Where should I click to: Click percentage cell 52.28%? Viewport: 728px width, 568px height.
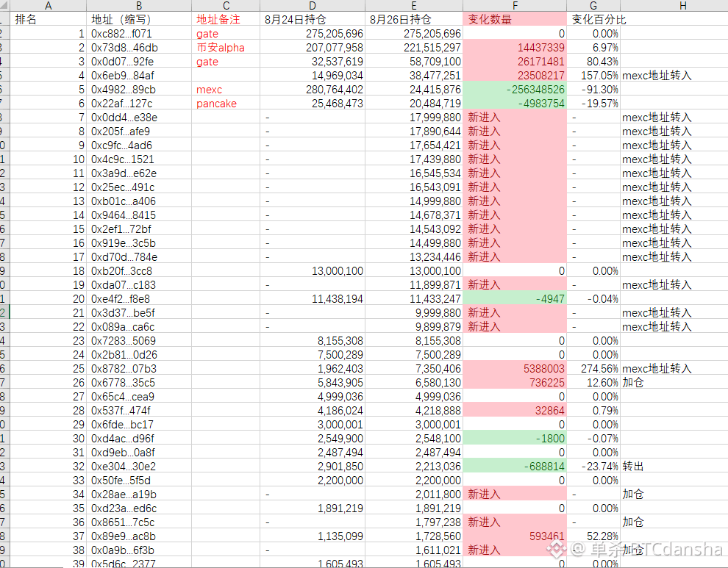[593, 536]
